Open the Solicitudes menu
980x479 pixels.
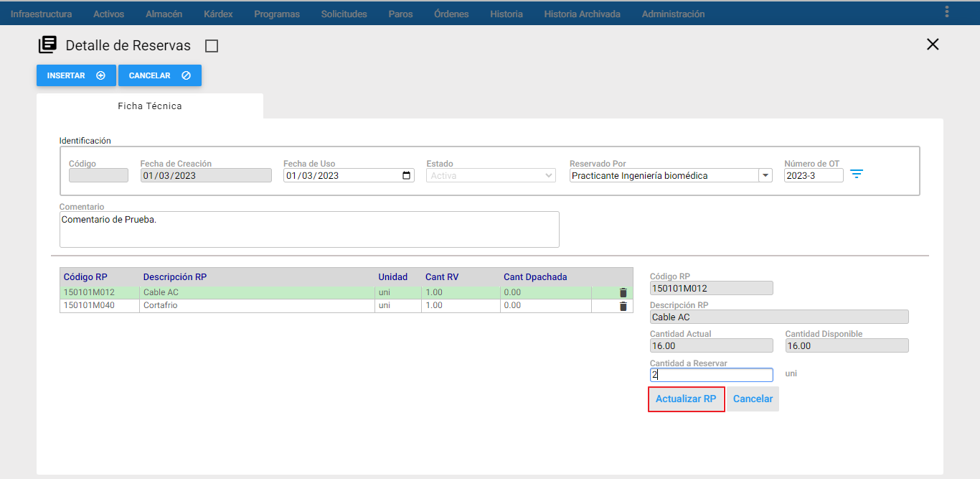click(344, 14)
